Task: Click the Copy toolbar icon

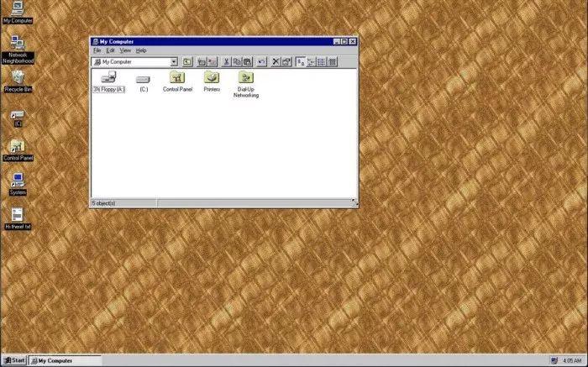Action: 237,62
